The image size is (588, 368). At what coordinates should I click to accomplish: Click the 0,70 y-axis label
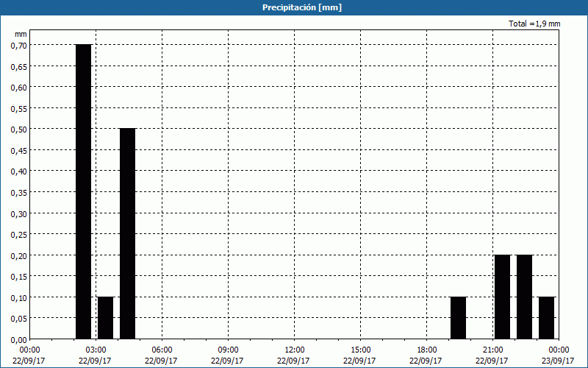(x=21, y=46)
